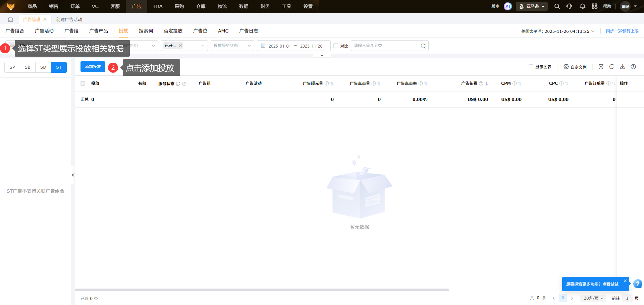Click the help icon beside 广告点击量
The image size is (644, 305).
tap(374, 83)
